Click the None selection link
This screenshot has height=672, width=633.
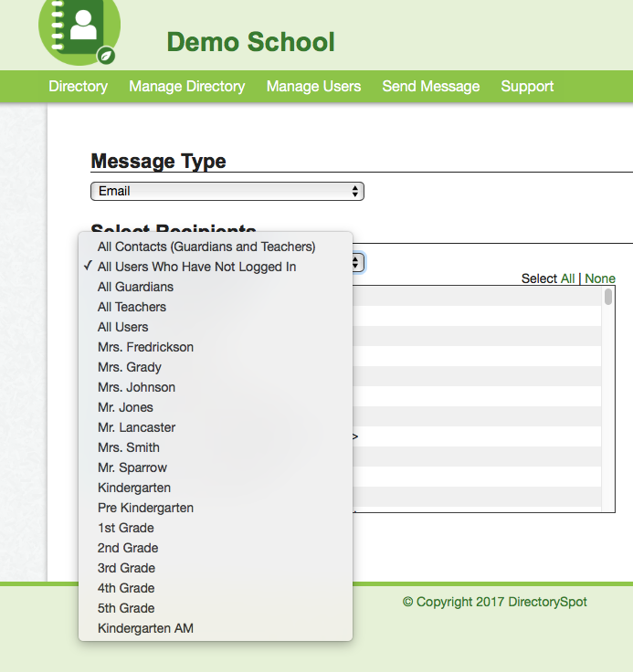(600, 278)
